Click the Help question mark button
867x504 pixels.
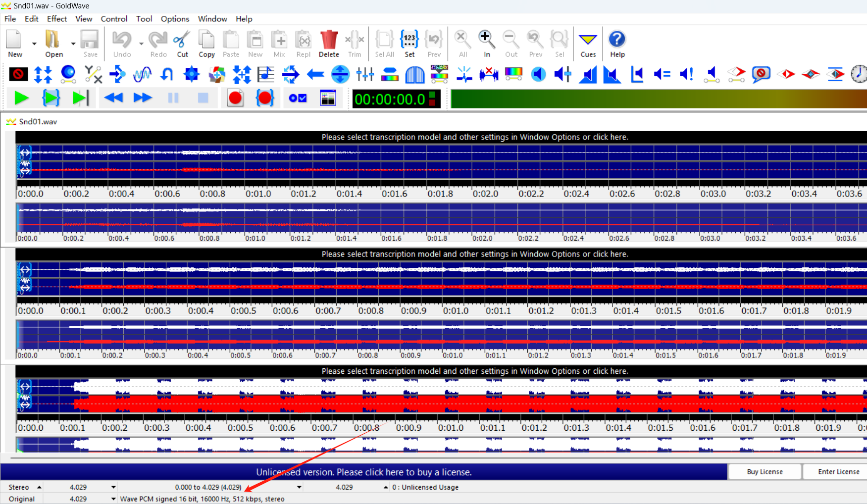click(617, 44)
